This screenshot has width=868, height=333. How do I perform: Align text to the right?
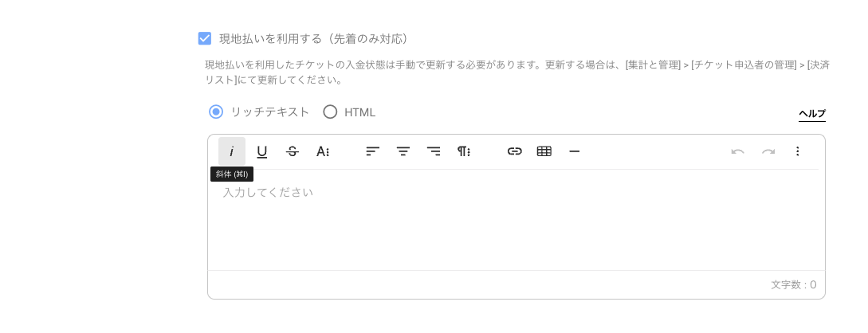(434, 151)
